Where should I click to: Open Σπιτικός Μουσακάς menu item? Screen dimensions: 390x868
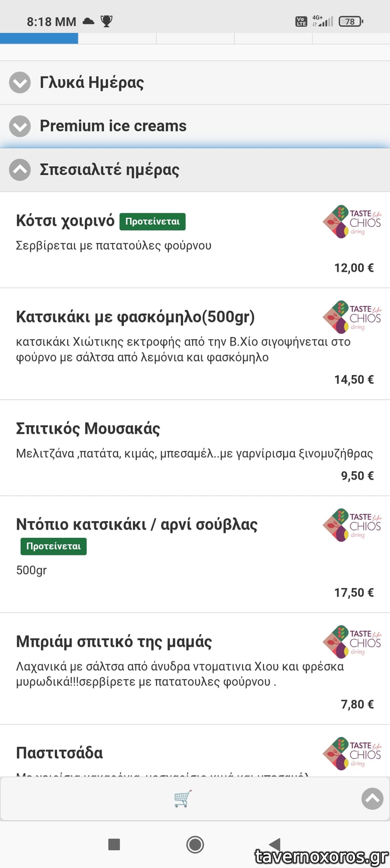coord(88,429)
